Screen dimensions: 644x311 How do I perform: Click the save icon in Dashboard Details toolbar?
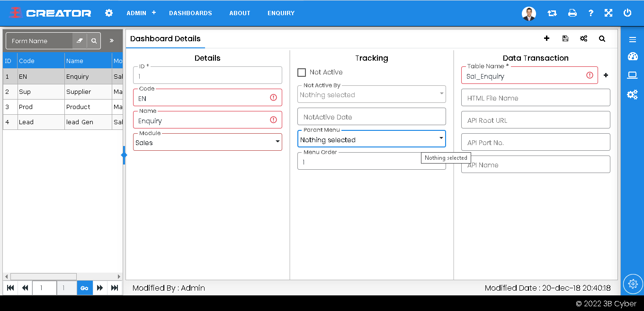[565, 39]
